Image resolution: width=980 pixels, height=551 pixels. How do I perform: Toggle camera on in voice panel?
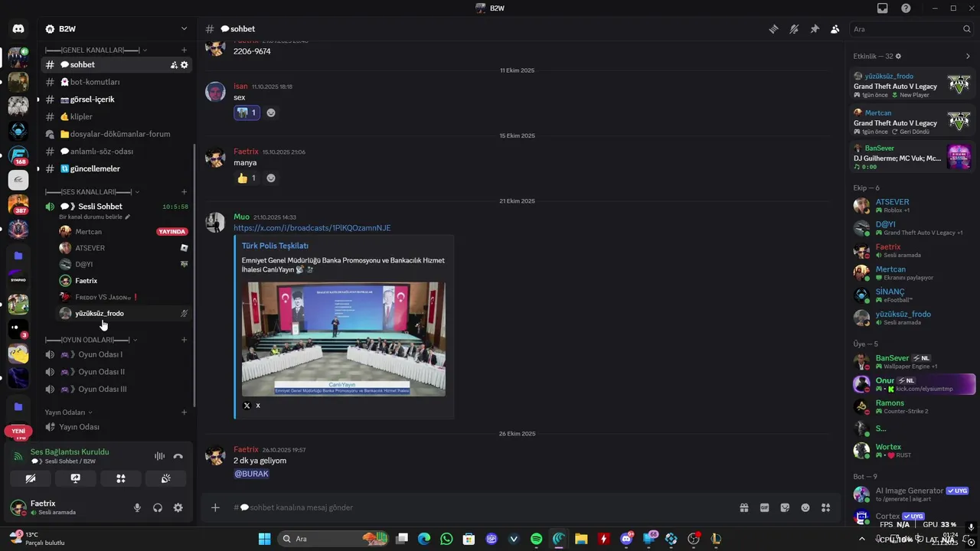(x=31, y=478)
